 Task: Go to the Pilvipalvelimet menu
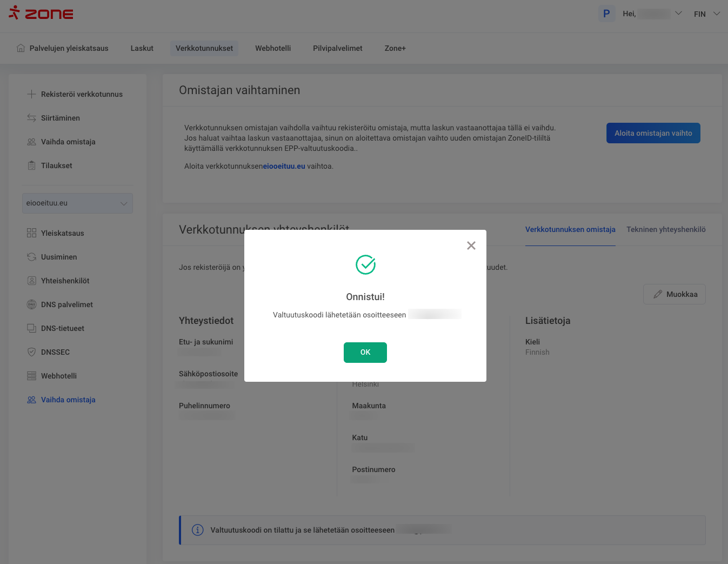(x=337, y=48)
